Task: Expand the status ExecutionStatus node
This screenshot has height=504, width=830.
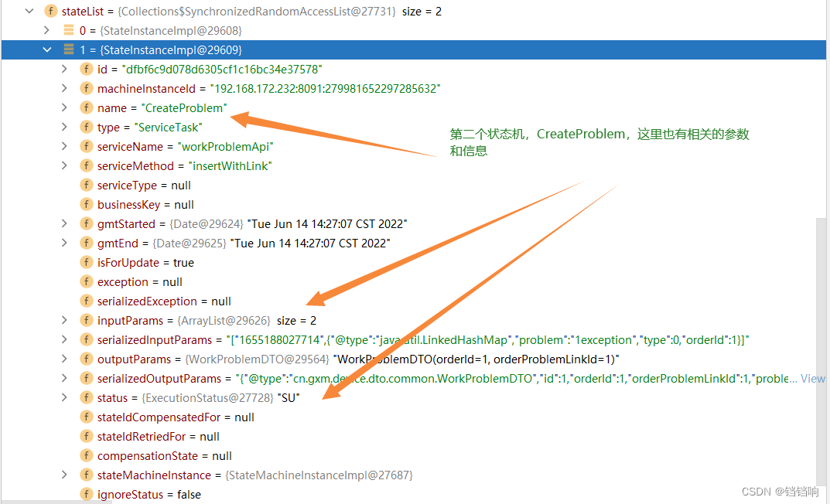Action: [64, 397]
